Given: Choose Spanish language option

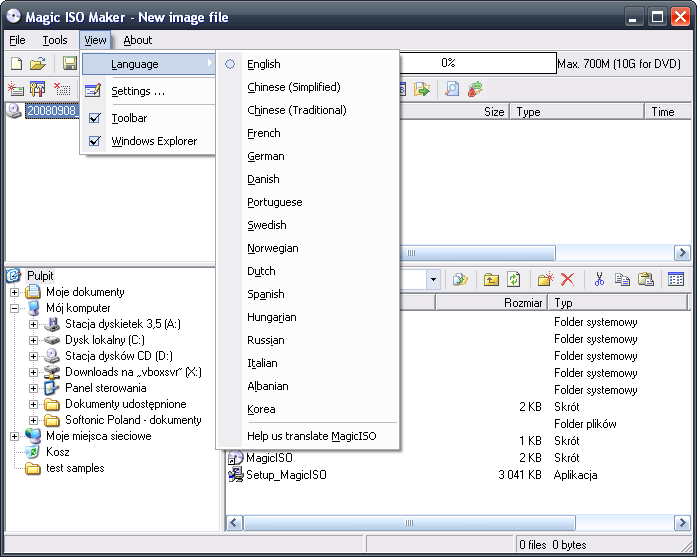Looking at the screenshot, I should point(265,294).
